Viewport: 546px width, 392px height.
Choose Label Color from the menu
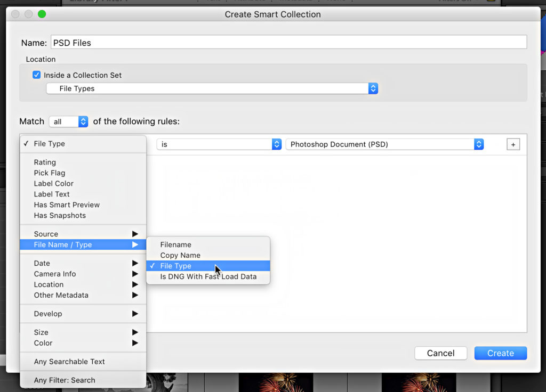click(x=54, y=183)
